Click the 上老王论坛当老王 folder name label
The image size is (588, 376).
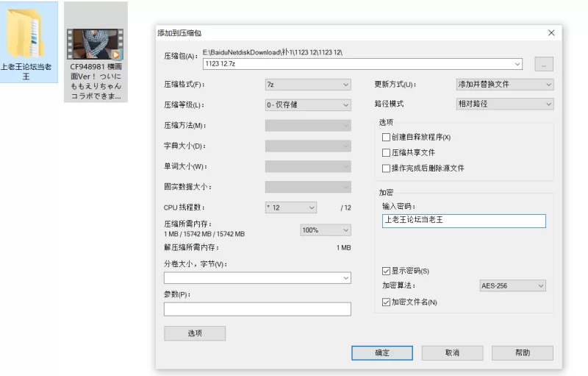pos(26,71)
